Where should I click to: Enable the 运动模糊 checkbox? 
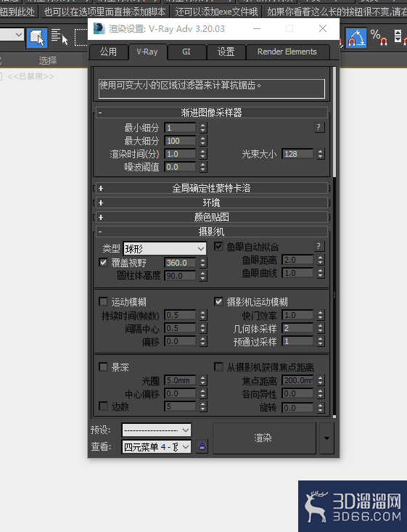point(104,301)
